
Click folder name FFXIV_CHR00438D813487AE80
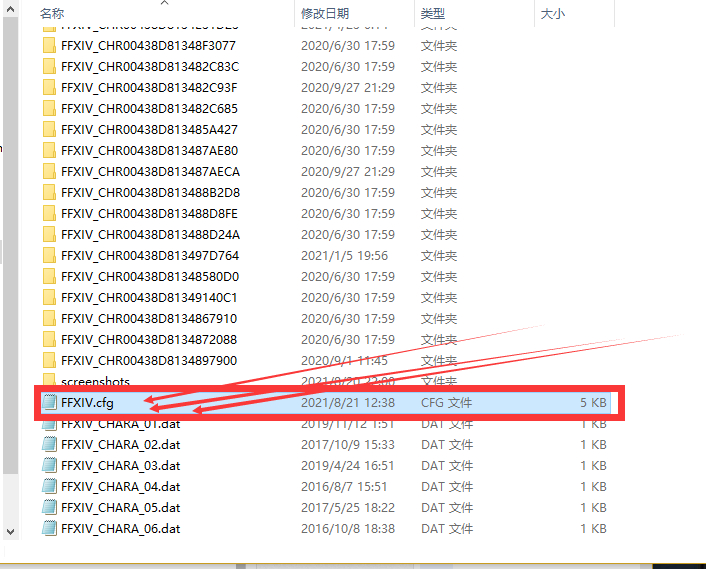coord(149,150)
